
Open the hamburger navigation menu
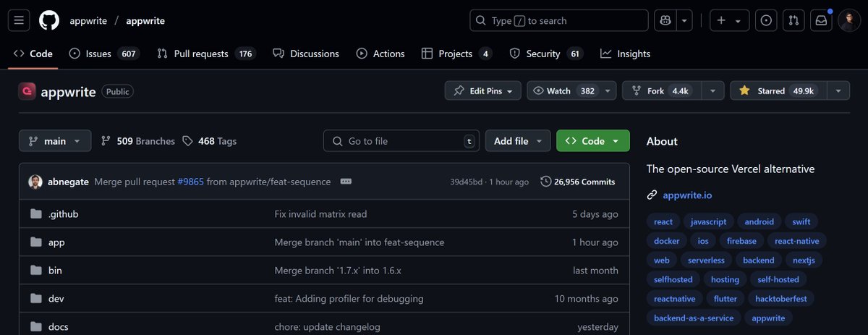pos(20,20)
